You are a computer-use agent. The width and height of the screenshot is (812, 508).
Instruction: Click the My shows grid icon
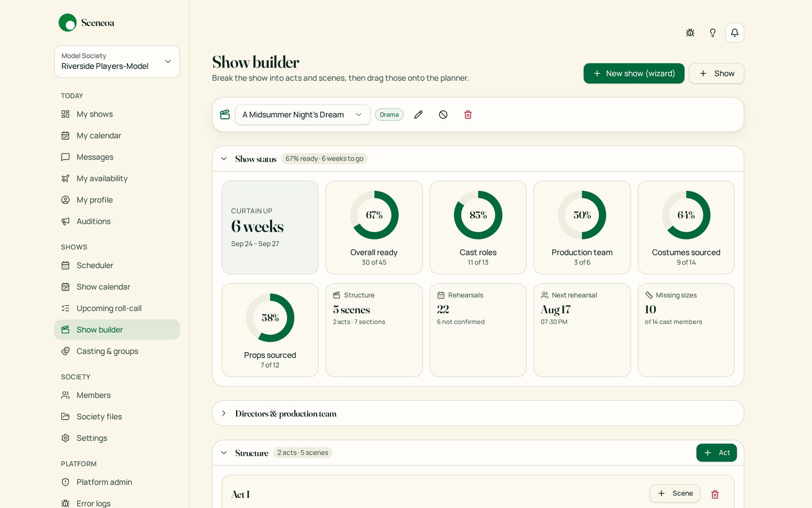[65, 114]
